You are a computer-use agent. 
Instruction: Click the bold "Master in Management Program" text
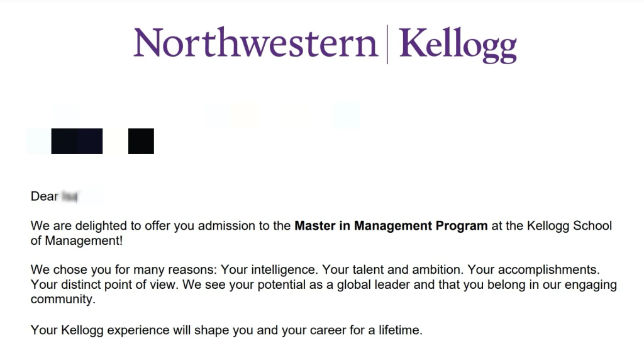(391, 226)
